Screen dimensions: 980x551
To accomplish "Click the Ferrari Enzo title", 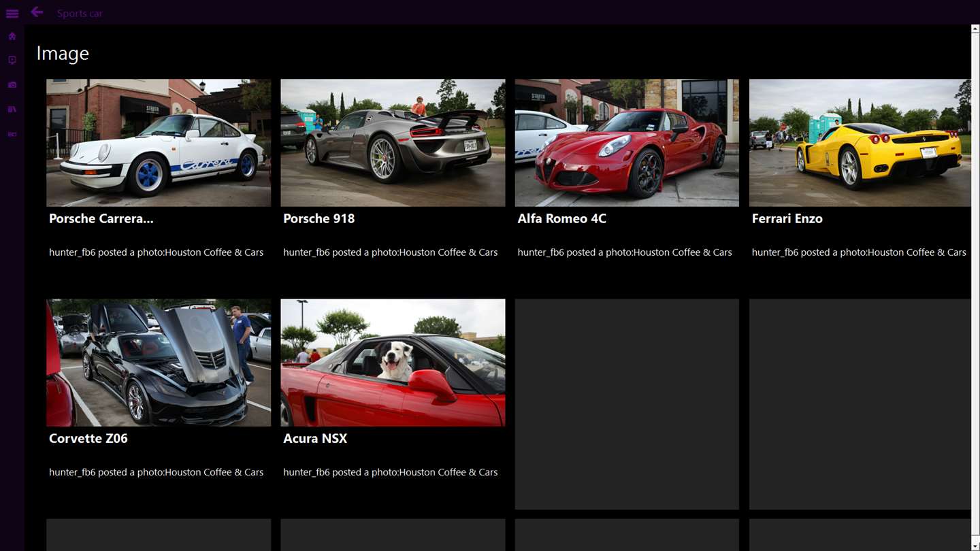I will coord(787,218).
